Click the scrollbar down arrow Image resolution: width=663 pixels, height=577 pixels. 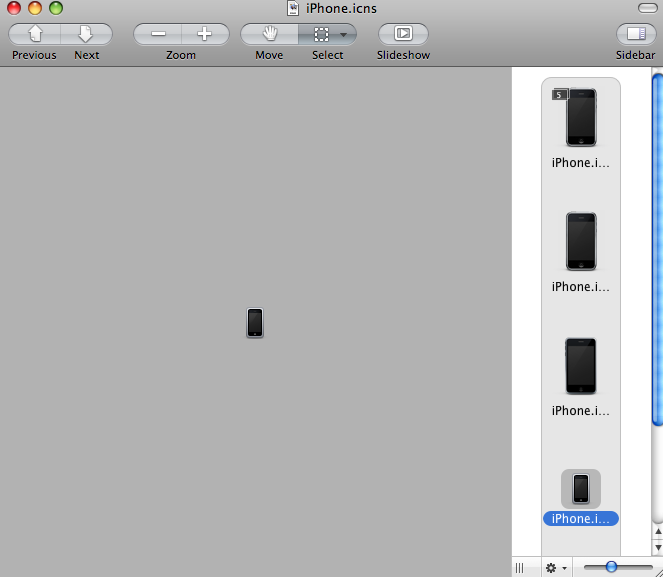coord(658,548)
